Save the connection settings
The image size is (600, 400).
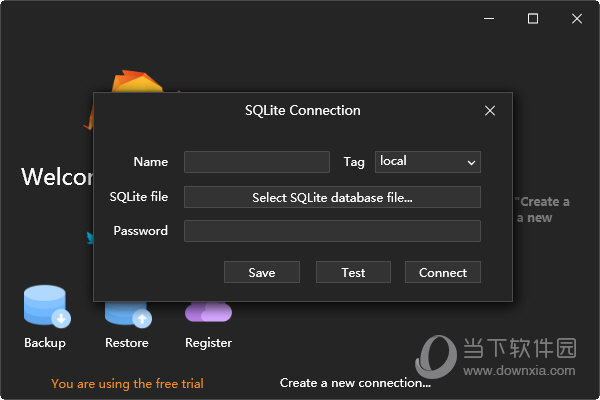coord(262,272)
